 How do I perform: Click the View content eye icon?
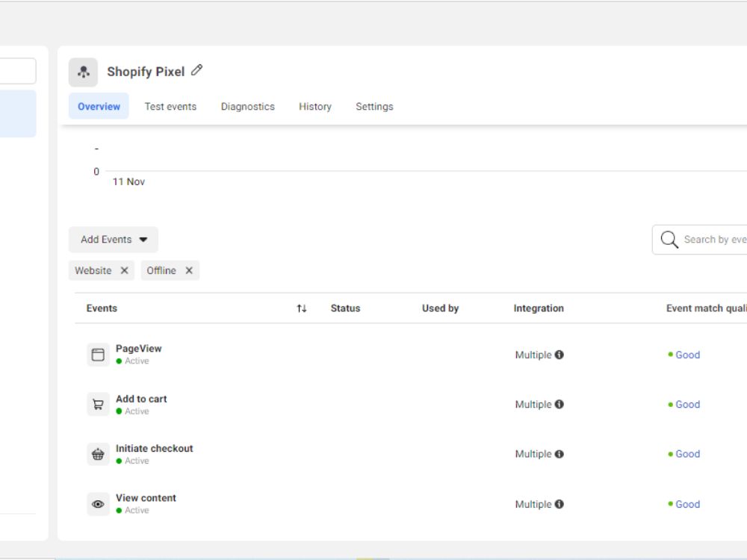pyautogui.click(x=98, y=504)
